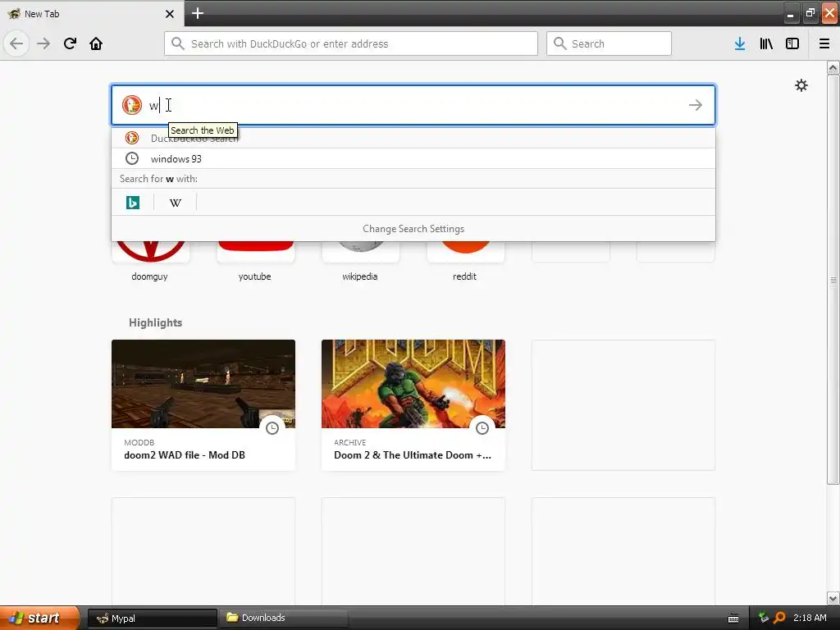Go back using the back arrow

point(16,43)
